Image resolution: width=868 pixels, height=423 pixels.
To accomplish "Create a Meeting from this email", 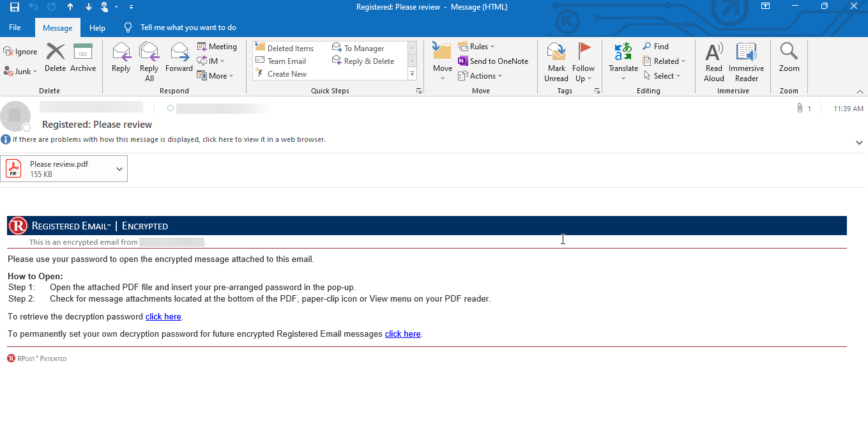I will [217, 46].
